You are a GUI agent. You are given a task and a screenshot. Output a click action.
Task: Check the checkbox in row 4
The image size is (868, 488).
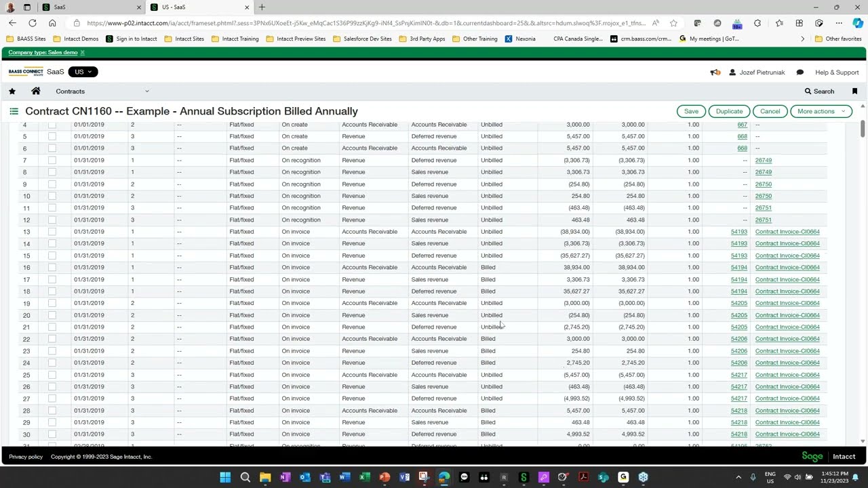point(52,125)
